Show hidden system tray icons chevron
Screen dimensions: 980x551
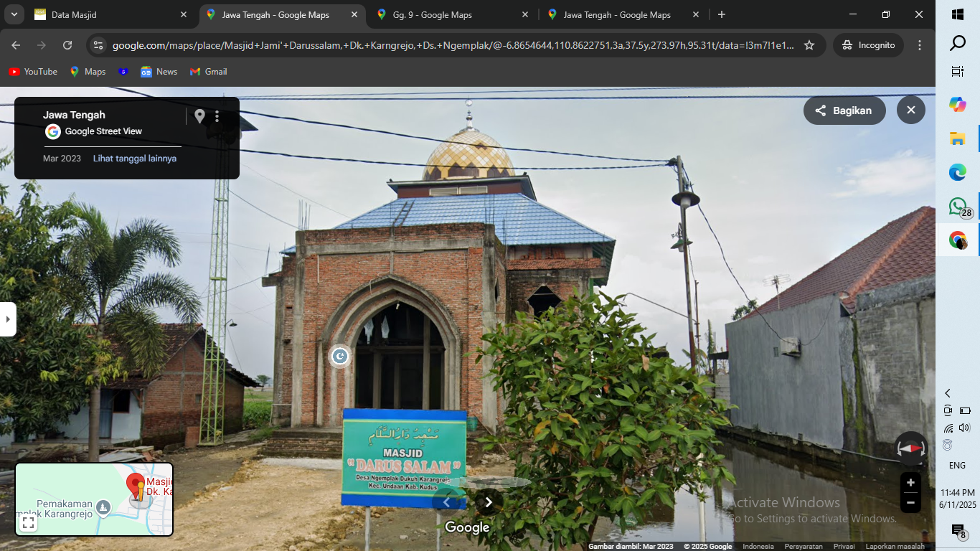tap(948, 393)
